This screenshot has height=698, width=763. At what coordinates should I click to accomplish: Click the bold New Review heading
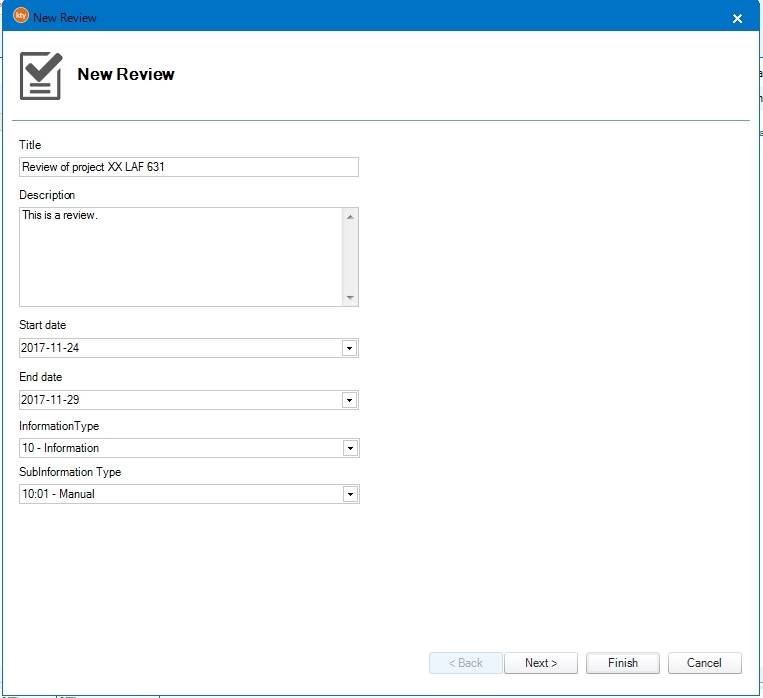pyautogui.click(x=126, y=75)
